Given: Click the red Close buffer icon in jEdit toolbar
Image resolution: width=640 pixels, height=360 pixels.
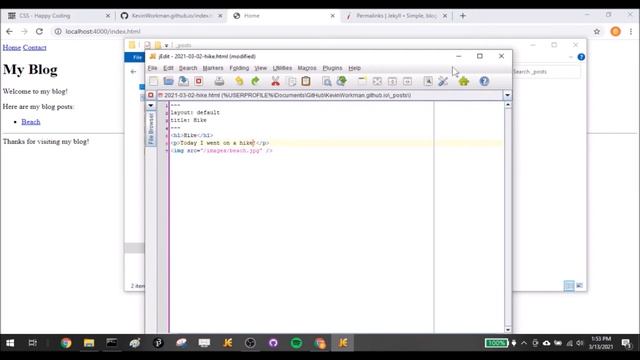Looking at the screenshot, I should click(x=199, y=81).
